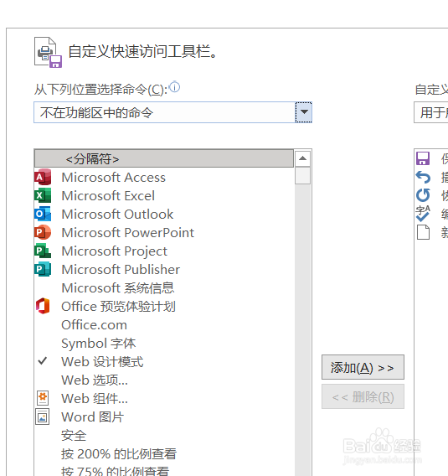Click the Microsoft Excel icon in list

click(x=43, y=195)
